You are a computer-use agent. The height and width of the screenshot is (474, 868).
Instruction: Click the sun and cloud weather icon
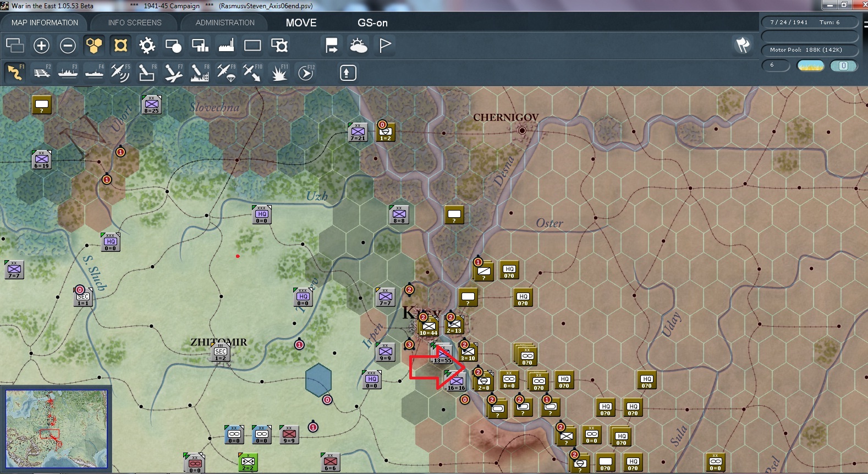tap(358, 45)
